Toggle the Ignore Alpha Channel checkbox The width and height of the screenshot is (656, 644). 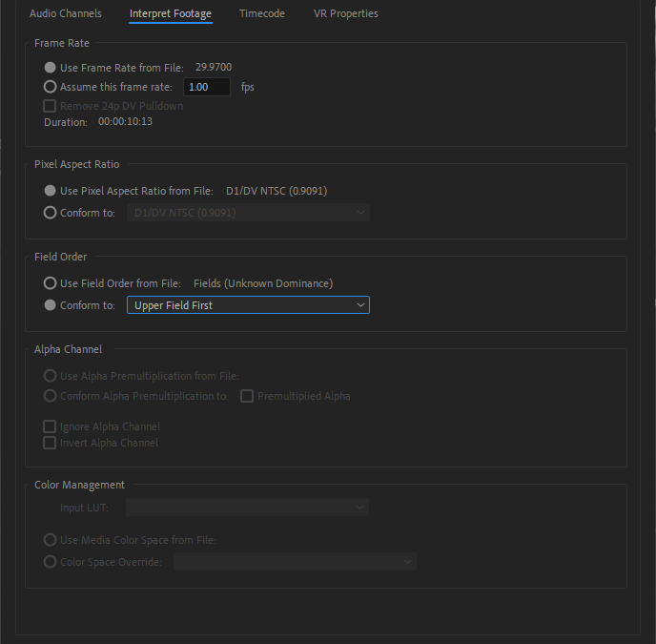[x=51, y=426]
